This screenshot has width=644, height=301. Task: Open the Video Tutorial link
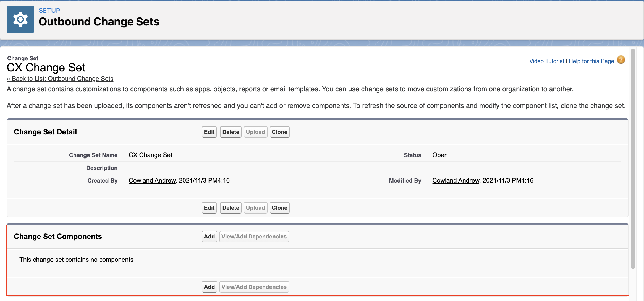click(546, 61)
